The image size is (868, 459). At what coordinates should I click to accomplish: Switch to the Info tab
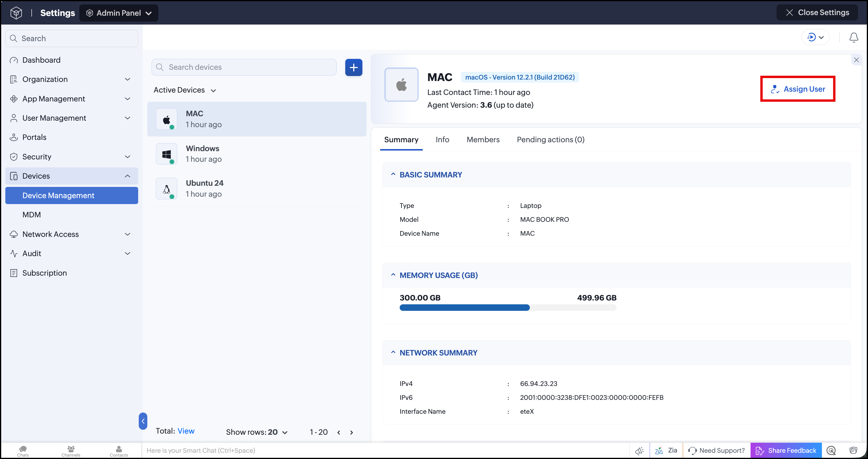442,140
